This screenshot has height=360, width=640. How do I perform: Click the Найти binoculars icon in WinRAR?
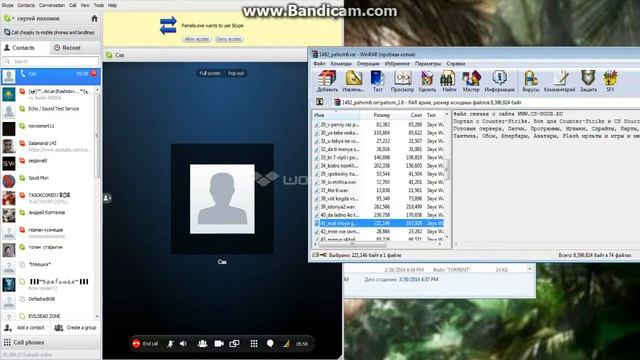click(448, 81)
